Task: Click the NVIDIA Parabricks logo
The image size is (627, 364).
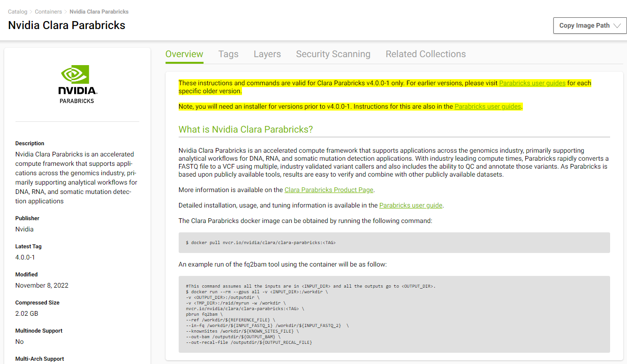Action: click(x=77, y=84)
